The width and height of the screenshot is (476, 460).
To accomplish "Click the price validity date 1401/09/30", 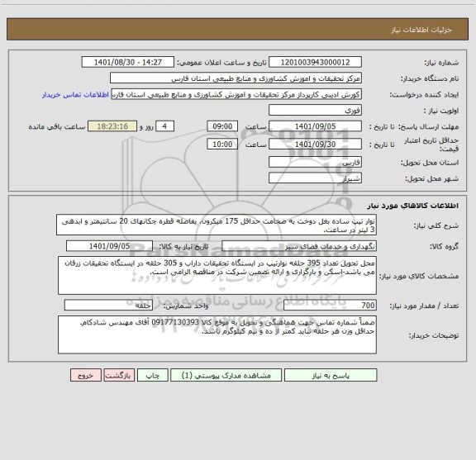I will point(315,145).
